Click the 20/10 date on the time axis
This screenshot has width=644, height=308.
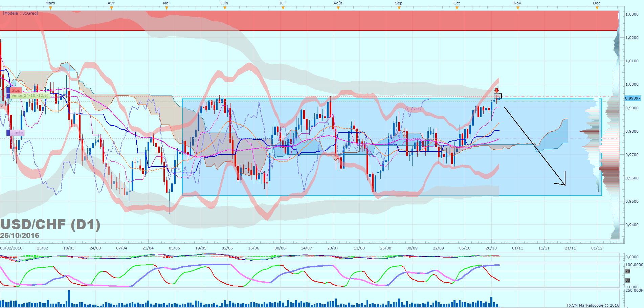pos(491,248)
